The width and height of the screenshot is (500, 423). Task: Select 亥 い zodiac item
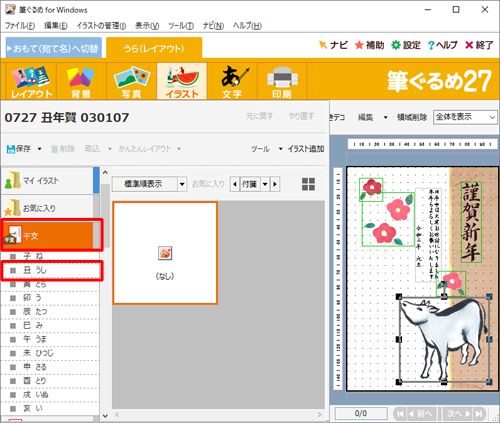pos(50,408)
